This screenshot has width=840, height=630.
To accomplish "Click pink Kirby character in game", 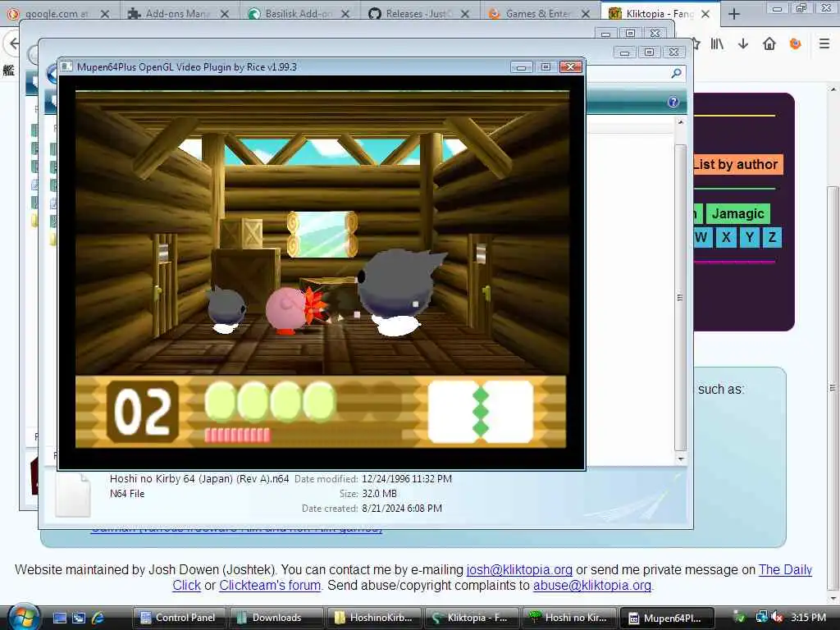I will pyautogui.click(x=288, y=311).
